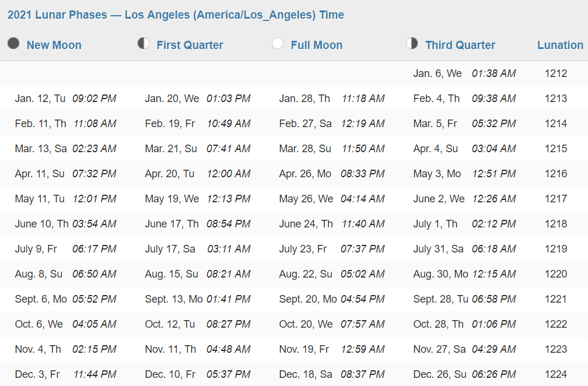Click the Aug. 22 full moon date

click(x=305, y=274)
